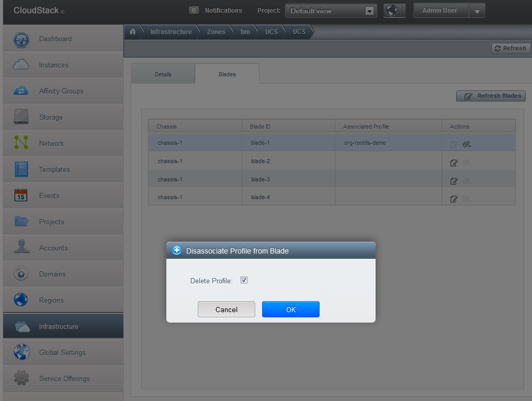
Task: Click associate profile icon for blade-1
Action: click(x=454, y=145)
